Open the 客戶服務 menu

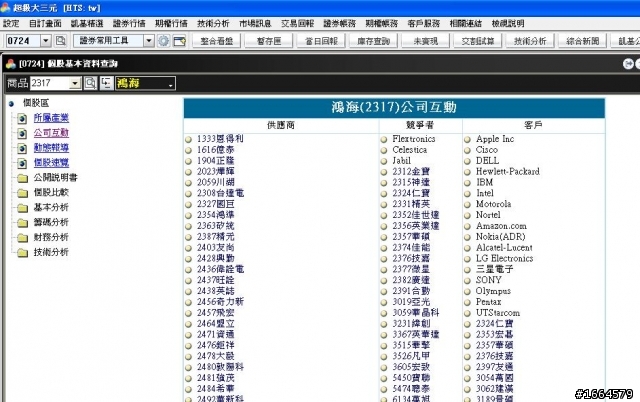click(x=424, y=23)
